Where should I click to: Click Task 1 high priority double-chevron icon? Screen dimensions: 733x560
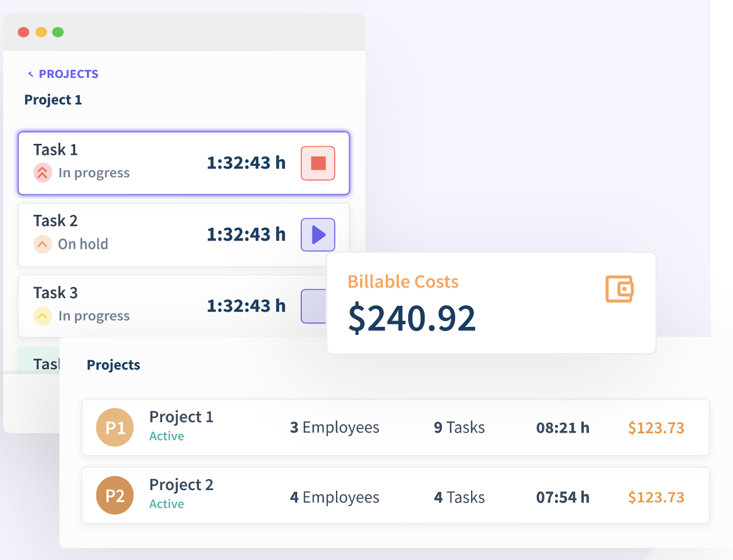coord(42,173)
